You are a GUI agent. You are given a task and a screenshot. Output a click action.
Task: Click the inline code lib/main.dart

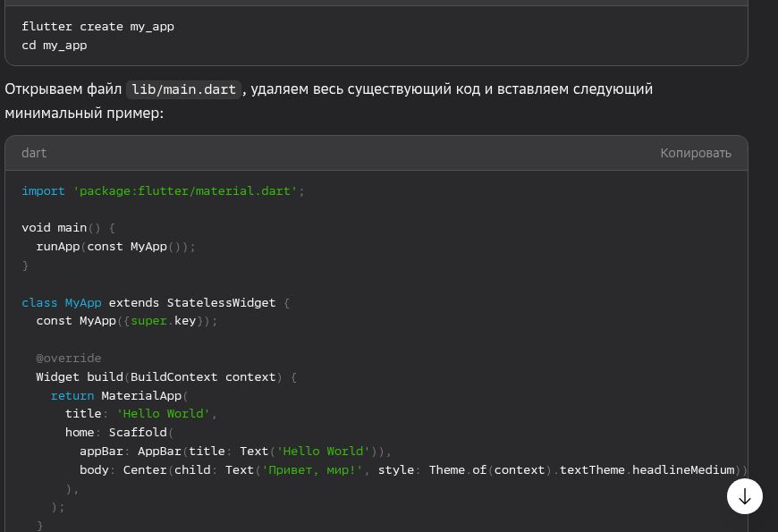click(x=183, y=89)
